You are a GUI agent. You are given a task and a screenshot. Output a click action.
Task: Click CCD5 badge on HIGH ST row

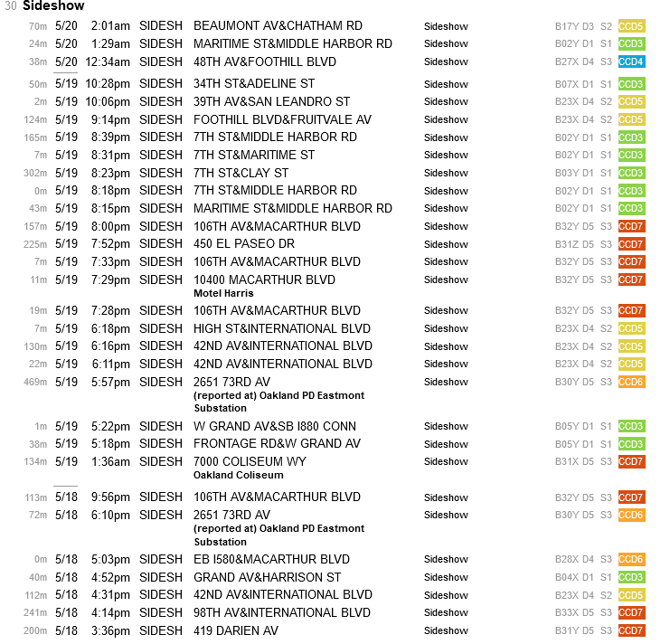(631, 328)
